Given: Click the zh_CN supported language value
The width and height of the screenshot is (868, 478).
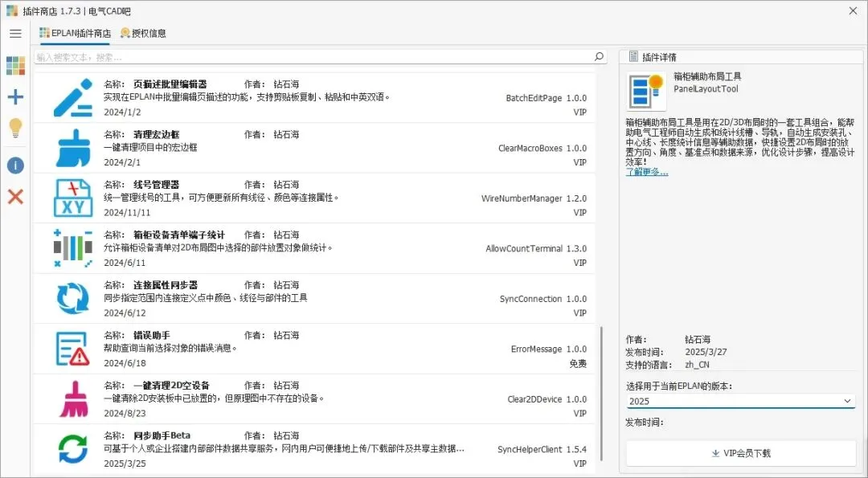Looking at the screenshot, I should point(697,366).
